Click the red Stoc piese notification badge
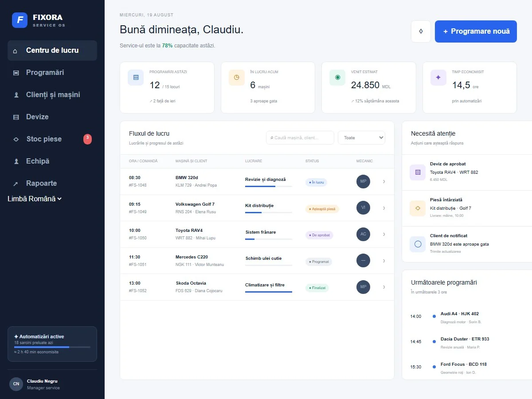Viewport: 532px width, 399px height. tap(88, 139)
